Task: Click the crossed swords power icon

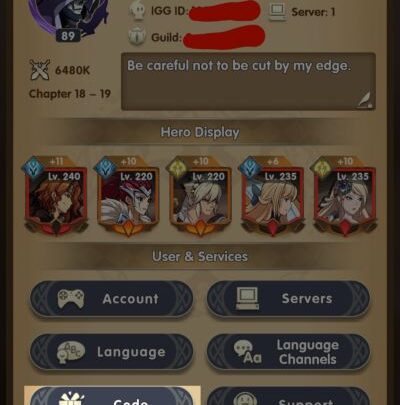Action: point(40,70)
